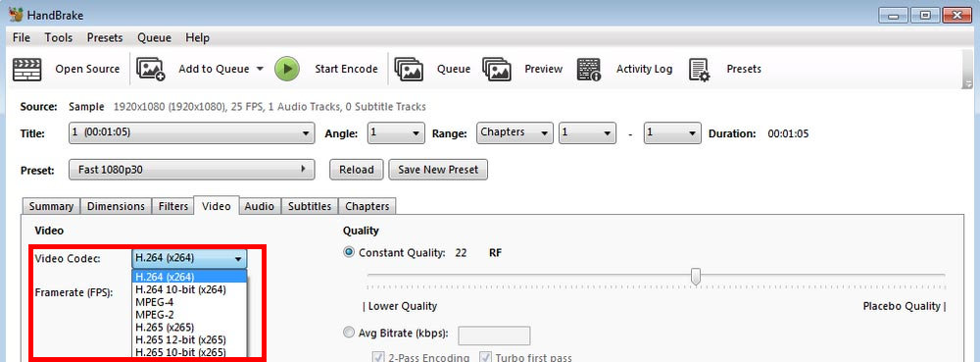Image resolution: width=980 pixels, height=362 pixels.
Task: Select the H.264 10-bit (x264) codec option
Action: pos(190,289)
